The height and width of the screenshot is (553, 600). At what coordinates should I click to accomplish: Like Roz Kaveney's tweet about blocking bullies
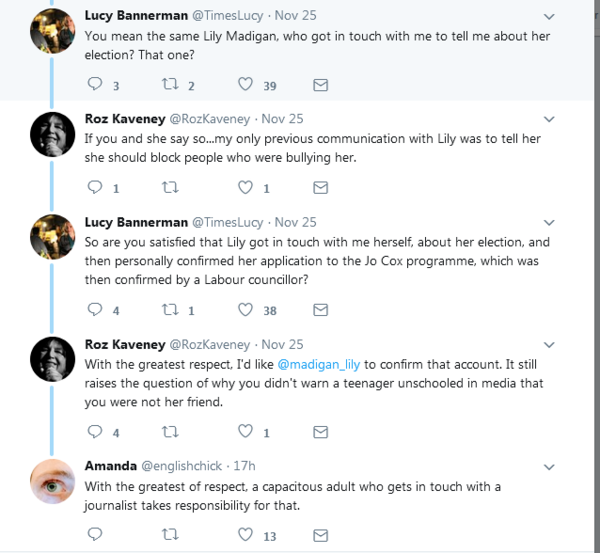click(x=245, y=187)
